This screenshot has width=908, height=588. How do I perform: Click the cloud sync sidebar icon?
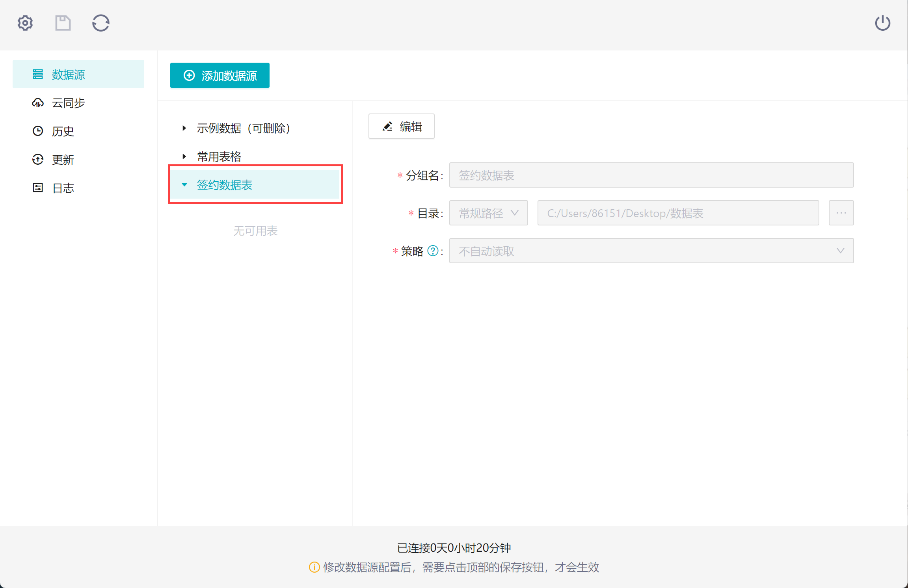pyautogui.click(x=38, y=103)
